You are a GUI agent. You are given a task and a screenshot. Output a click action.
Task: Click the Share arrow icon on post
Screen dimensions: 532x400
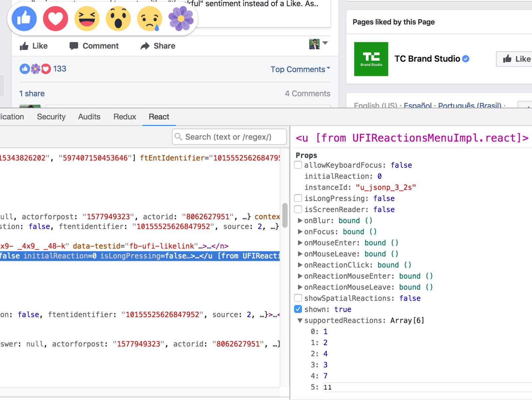click(145, 46)
